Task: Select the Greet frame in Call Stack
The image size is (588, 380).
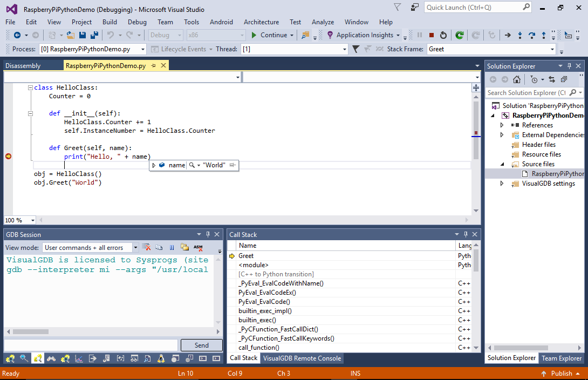Action: tap(246, 256)
